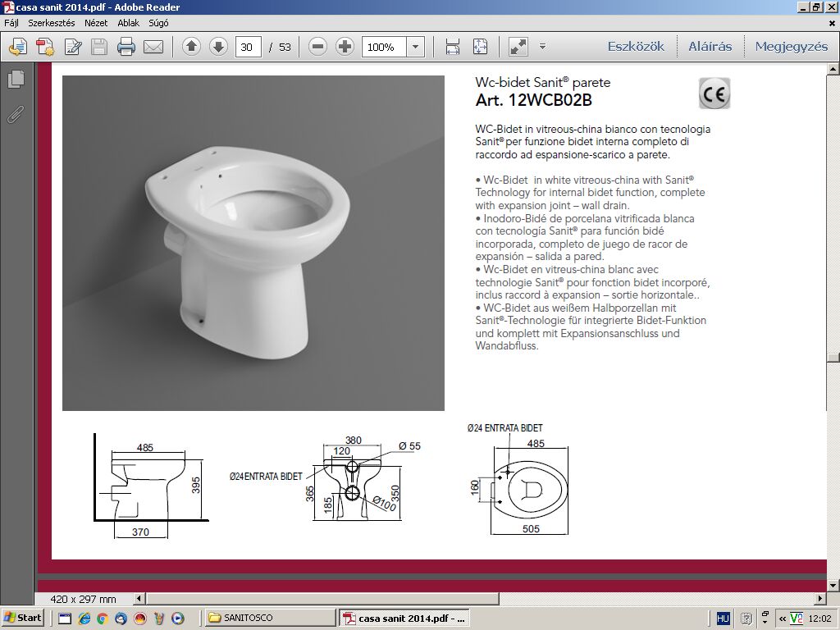
Task: Click the Email envelope icon
Action: tap(153, 47)
